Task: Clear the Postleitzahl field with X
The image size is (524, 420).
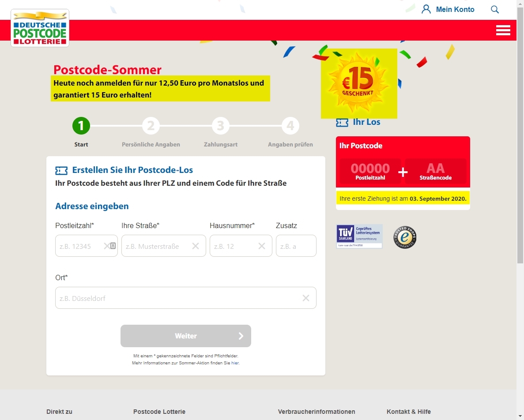Action: pos(107,246)
